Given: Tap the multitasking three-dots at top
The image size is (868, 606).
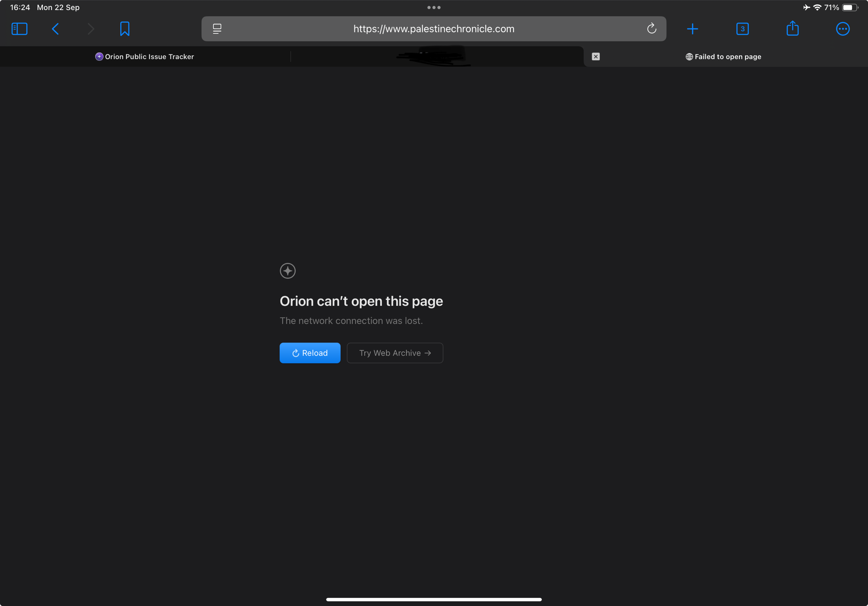Looking at the screenshot, I should 434,8.
